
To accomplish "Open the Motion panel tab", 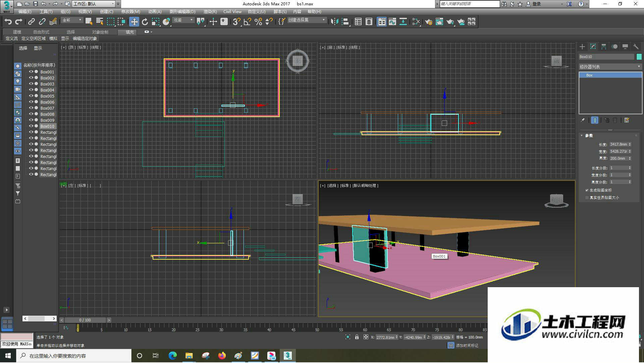I will point(614,47).
